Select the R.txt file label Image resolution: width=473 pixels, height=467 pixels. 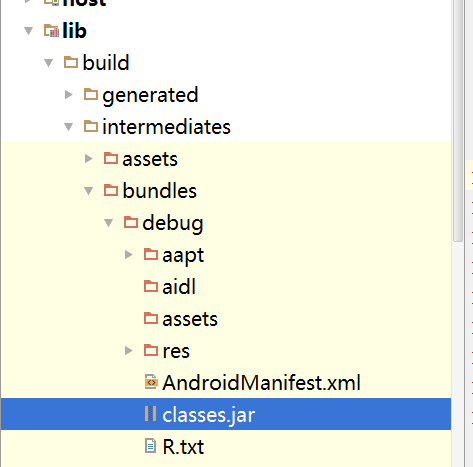tap(183, 447)
